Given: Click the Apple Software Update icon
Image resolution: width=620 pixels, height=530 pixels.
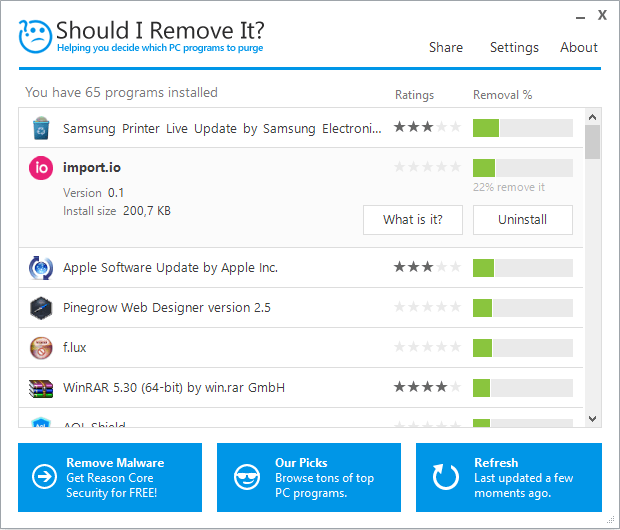Looking at the screenshot, I should click(41, 268).
